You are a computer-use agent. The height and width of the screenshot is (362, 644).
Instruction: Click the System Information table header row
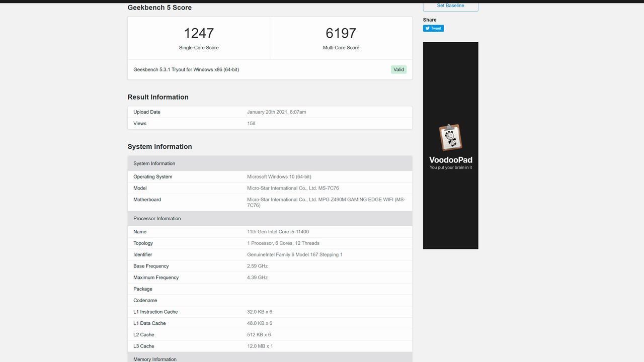[270, 163]
